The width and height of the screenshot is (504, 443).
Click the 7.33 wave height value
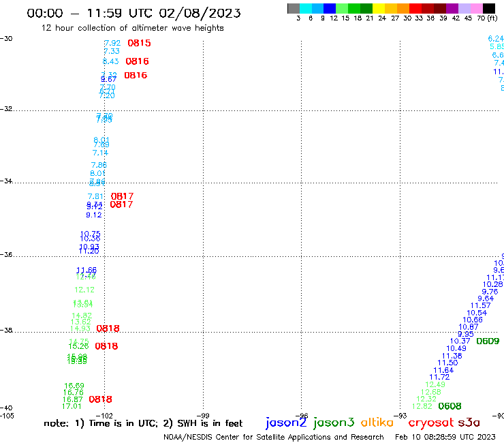click(x=112, y=52)
